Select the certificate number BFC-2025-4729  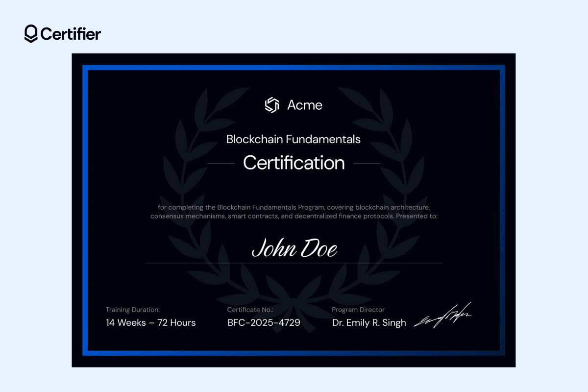(x=264, y=322)
